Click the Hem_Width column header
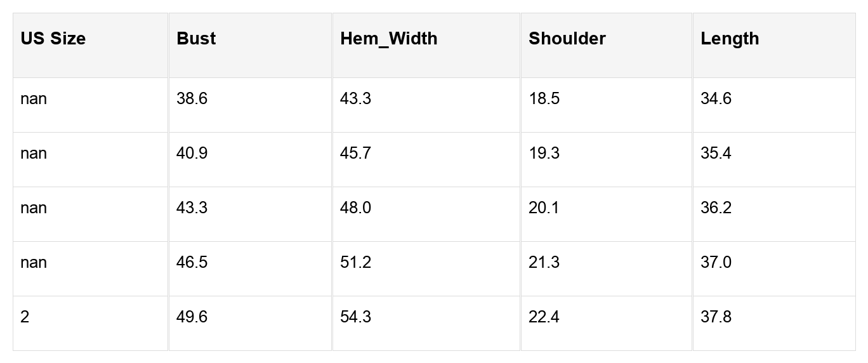Viewport: 868px width, 363px height. tap(388, 39)
